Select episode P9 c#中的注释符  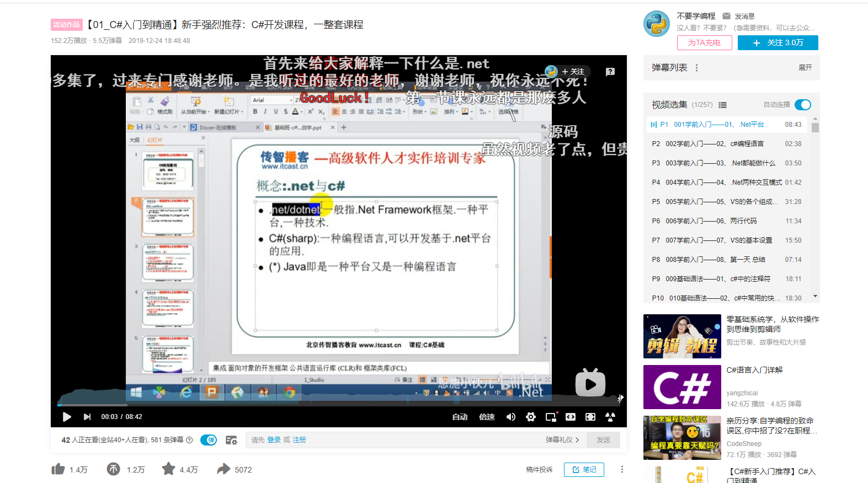(x=727, y=279)
